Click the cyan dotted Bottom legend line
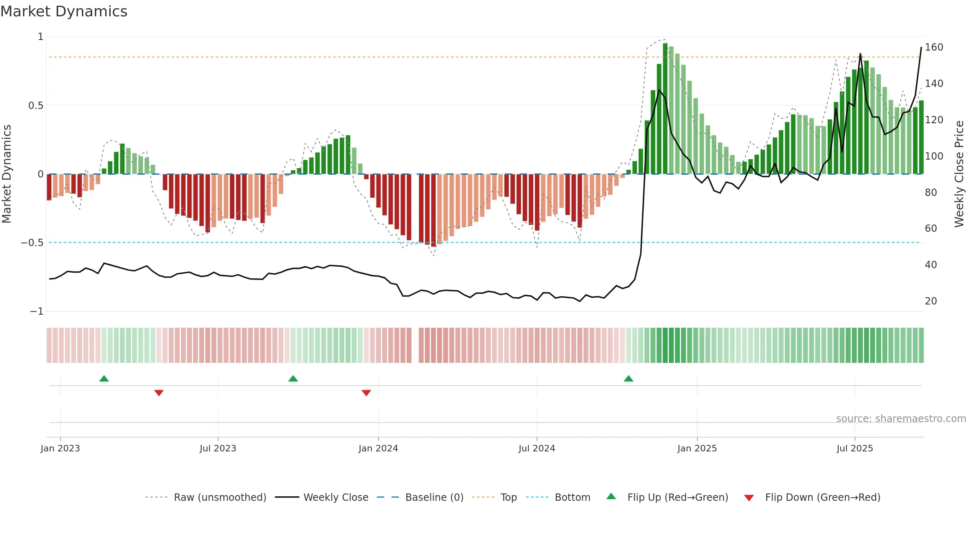The height and width of the screenshot is (551, 980). (x=537, y=497)
